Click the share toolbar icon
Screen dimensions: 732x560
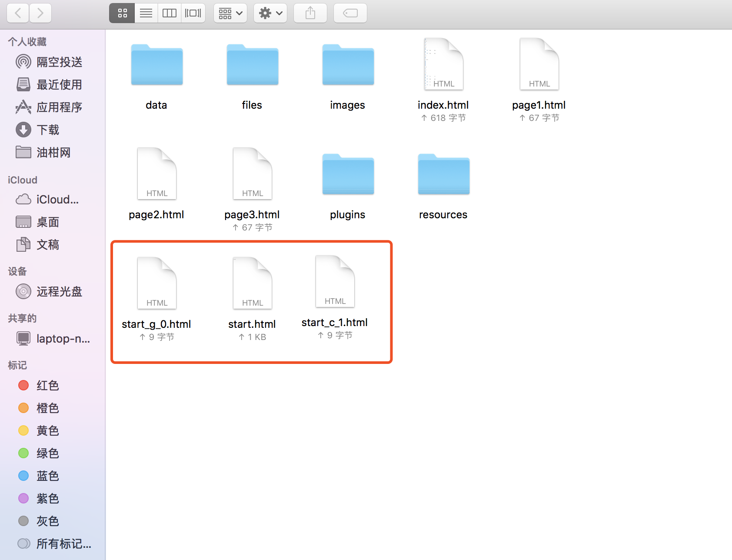coord(310,13)
